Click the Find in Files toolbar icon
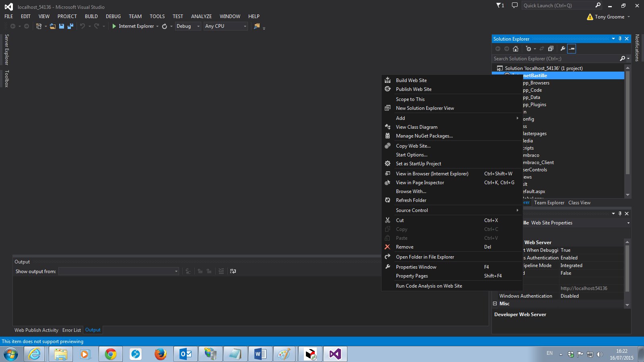 pyautogui.click(x=257, y=26)
